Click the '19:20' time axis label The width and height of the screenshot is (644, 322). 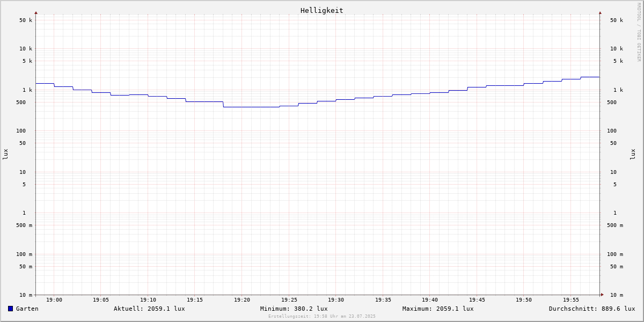pyautogui.click(x=242, y=300)
